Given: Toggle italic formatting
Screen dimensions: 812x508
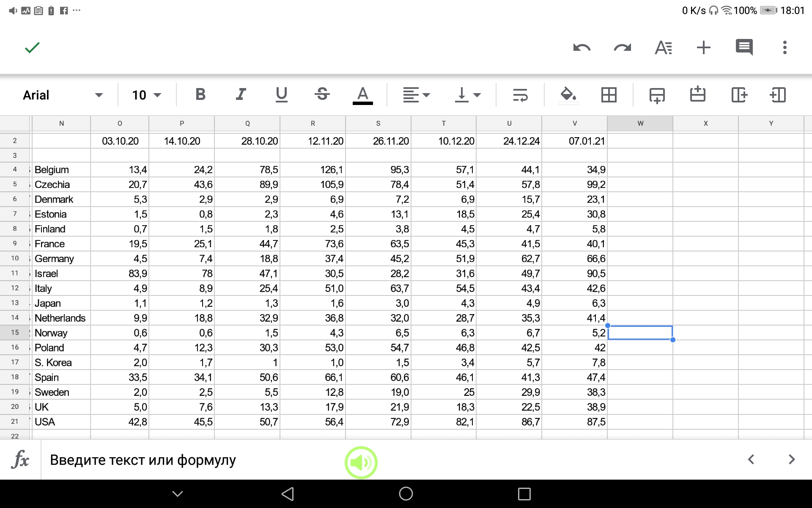Looking at the screenshot, I should 241,94.
